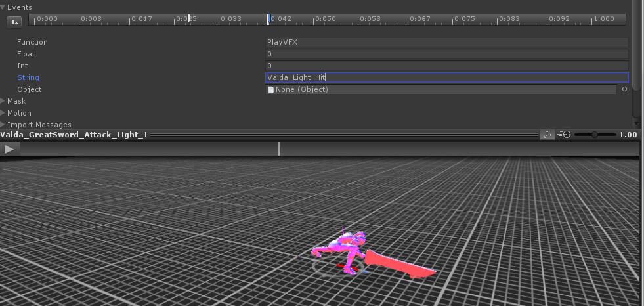
Task: Click the Valda_GreatSword_Attack_Light_1 preview title
Action: pyautogui.click(x=74, y=135)
